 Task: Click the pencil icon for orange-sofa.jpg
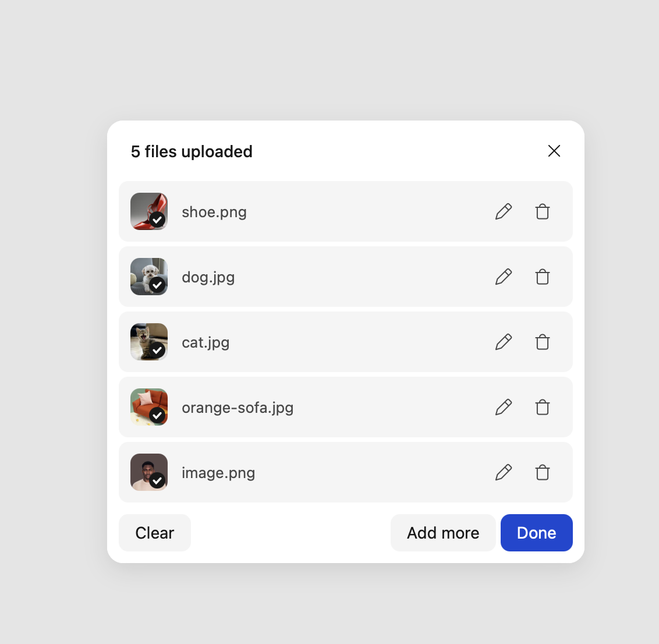tap(504, 407)
